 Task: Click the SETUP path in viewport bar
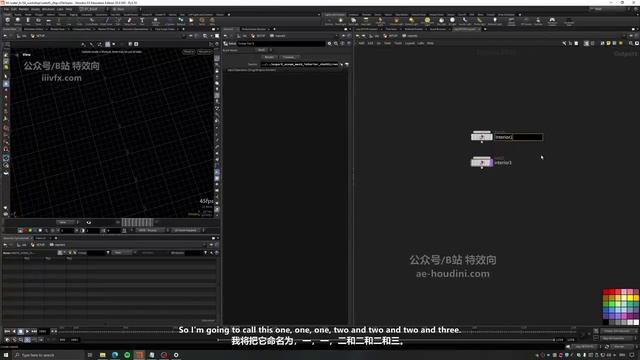pyautogui.click(x=39, y=36)
